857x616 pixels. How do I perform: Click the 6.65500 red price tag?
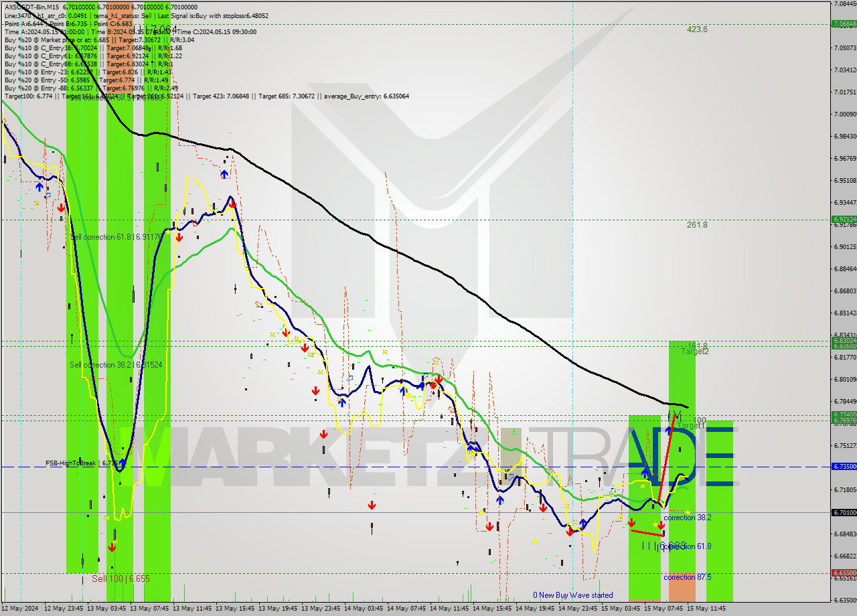pos(843,573)
